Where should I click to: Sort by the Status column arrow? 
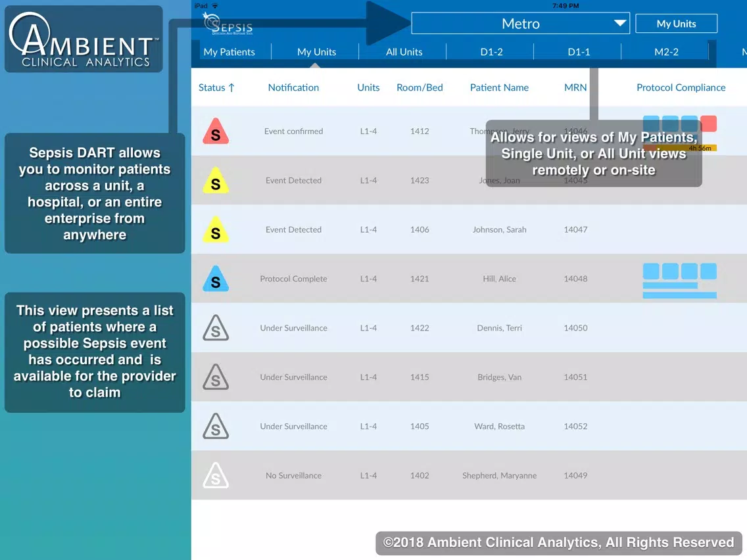231,87
